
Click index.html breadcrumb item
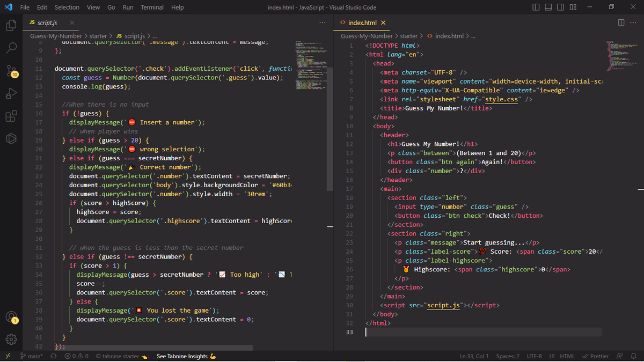point(445,36)
